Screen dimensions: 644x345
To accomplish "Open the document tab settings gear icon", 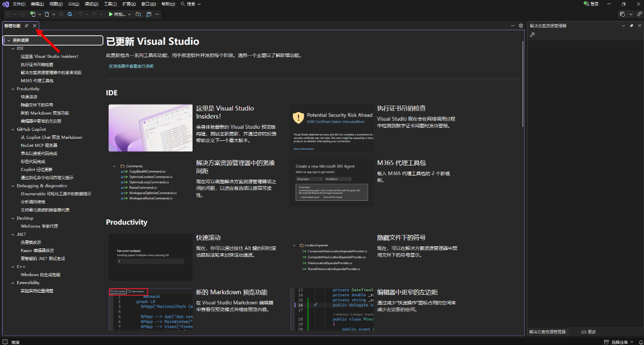I will pyautogui.click(x=521, y=26).
